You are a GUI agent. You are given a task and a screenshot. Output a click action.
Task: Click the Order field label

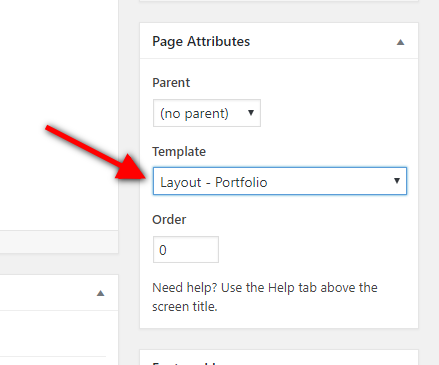coord(169,220)
